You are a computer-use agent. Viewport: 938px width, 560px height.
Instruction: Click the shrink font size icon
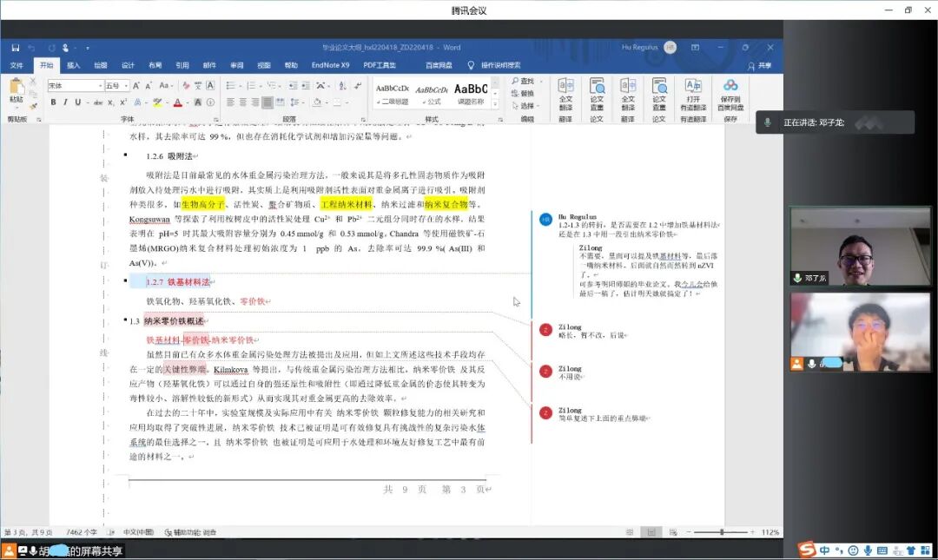coord(149,86)
